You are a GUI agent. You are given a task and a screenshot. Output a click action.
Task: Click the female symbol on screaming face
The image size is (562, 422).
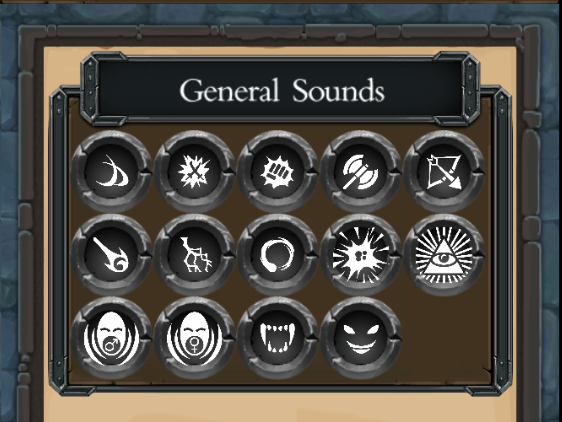tap(194, 345)
